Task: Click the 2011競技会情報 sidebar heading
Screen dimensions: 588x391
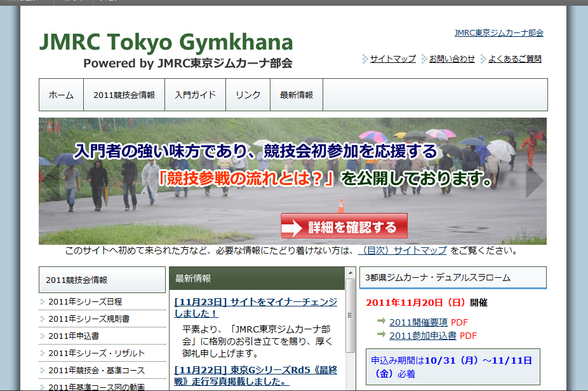Action: coord(102,280)
